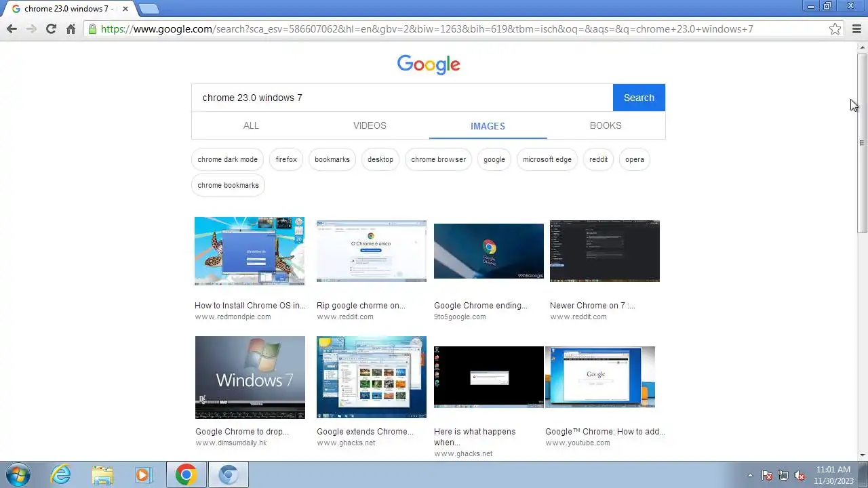The image size is (868, 488).
Task: Click 'How to Install Chrome OS in...' link
Action: pyautogui.click(x=250, y=306)
